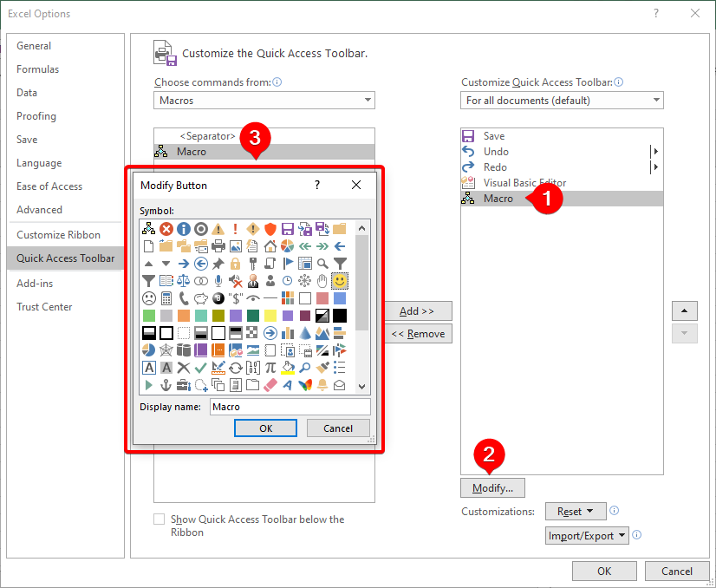Choose the clock symbol
This screenshot has height=588, width=716.
tap(288, 280)
